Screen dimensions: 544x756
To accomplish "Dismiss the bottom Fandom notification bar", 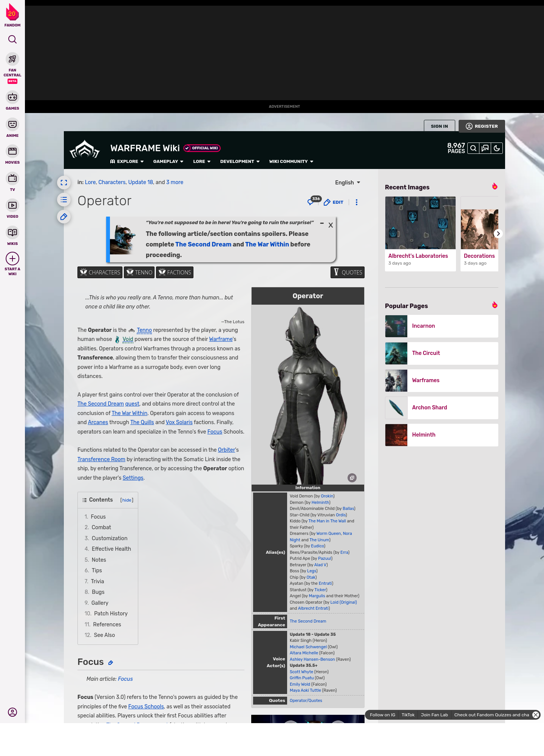I will click(536, 715).
